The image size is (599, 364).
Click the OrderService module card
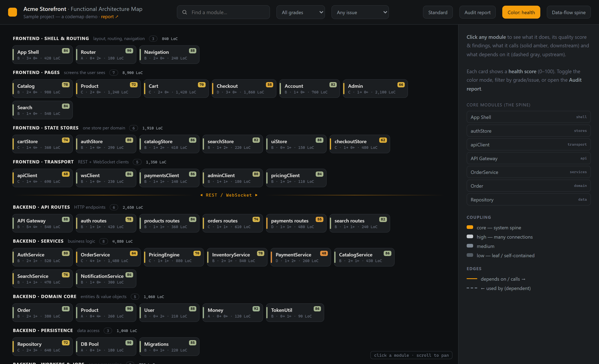pos(108,257)
